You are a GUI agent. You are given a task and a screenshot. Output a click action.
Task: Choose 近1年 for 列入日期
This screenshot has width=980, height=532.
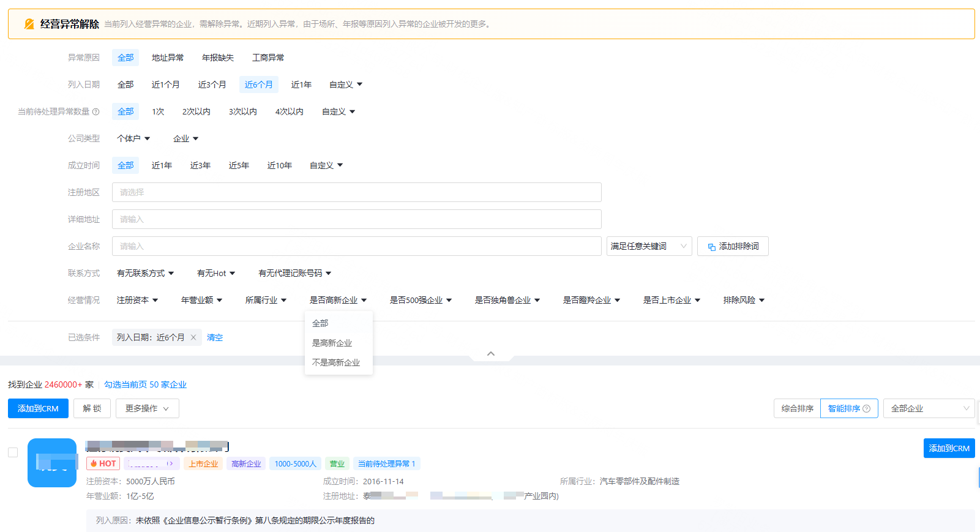pyautogui.click(x=301, y=84)
